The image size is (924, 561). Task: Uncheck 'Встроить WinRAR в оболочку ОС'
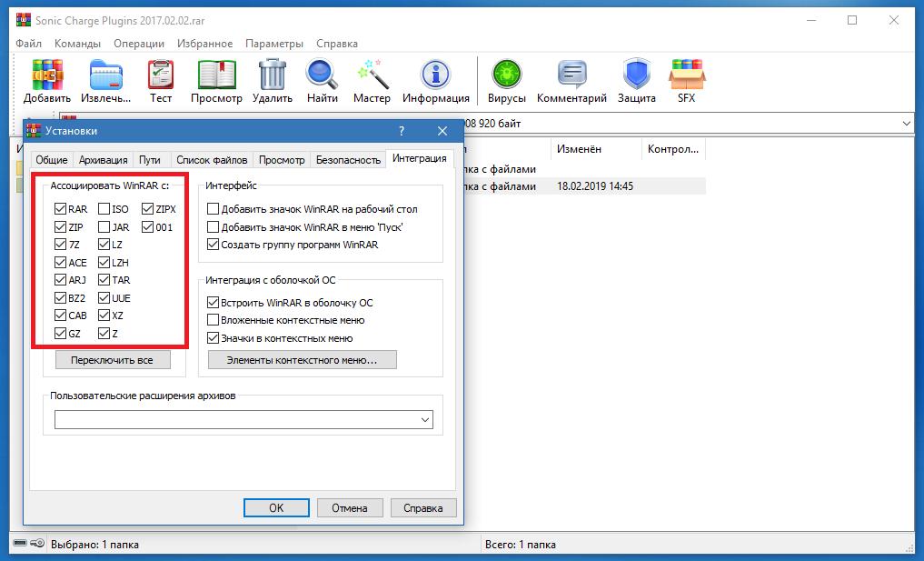[214, 303]
